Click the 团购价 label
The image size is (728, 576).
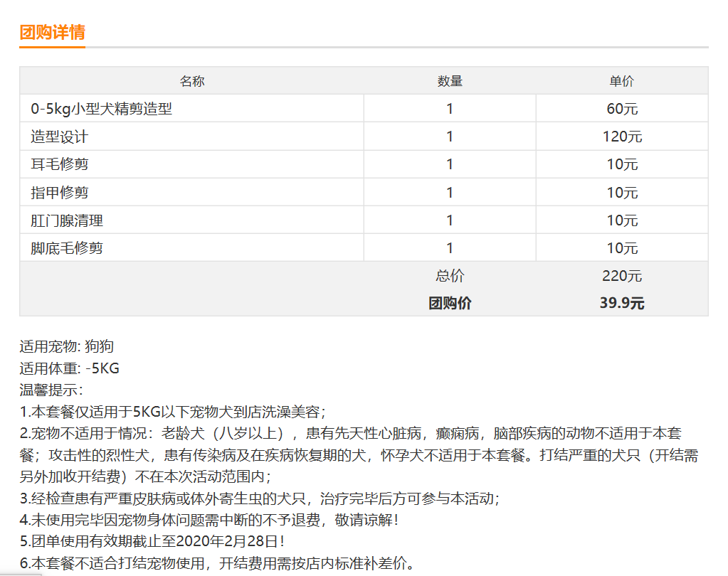tap(450, 303)
